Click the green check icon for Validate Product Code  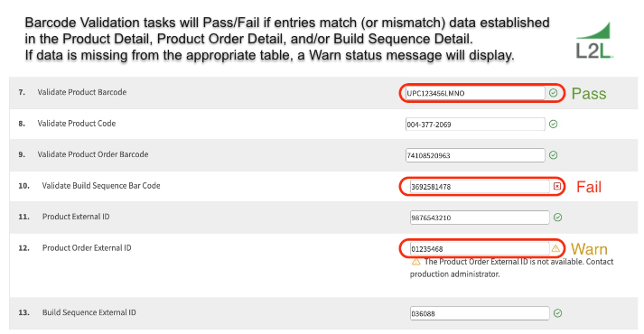(x=554, y=124)
